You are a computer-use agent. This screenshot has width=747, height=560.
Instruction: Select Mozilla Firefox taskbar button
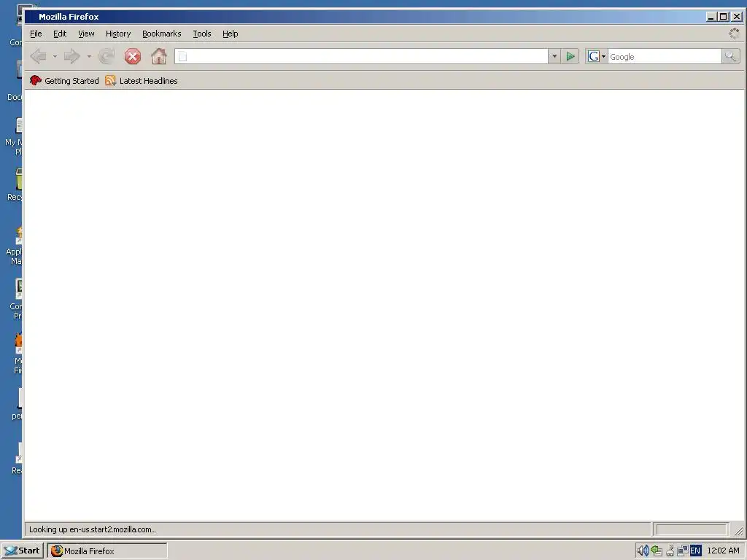click(x=107, y=551)
